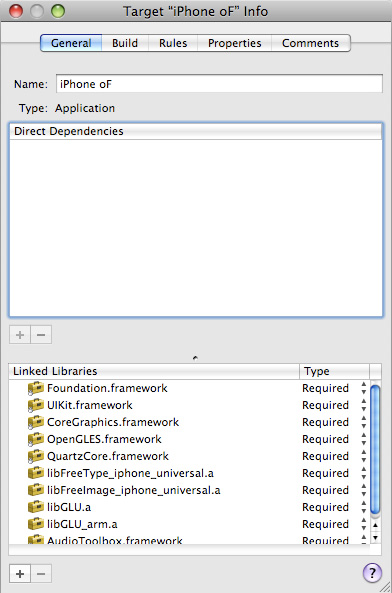Screen dimensions: 392x593
Task: Click the split view divider handle
Action: (x=195, y=357)
